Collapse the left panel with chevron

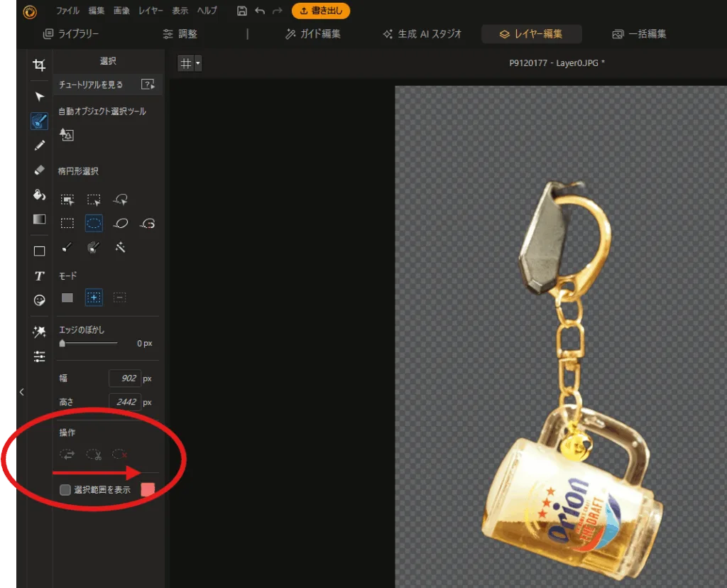coord(22,392)
